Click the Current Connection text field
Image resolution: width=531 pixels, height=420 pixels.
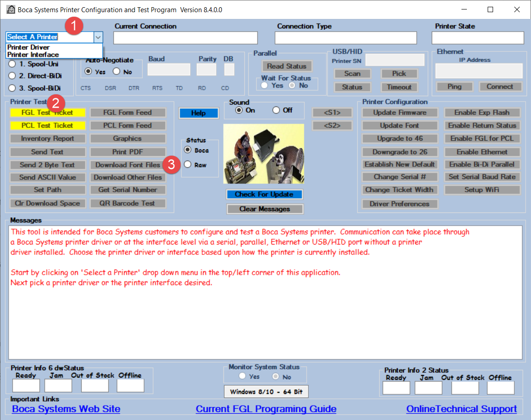tap(186, 38)
